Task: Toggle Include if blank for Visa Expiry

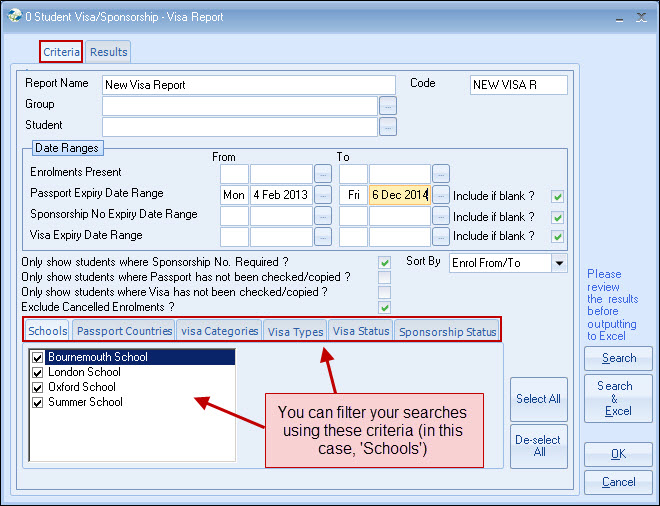Action: (558, 237)
